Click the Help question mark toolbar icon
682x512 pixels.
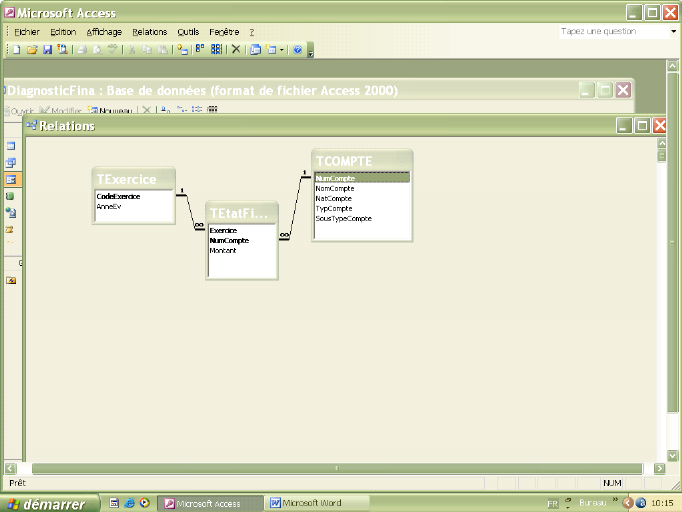(297, 49)
